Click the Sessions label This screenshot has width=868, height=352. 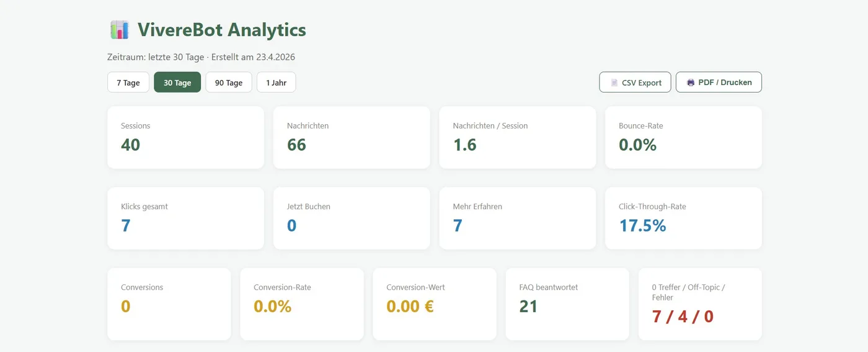tap(135, 125)
